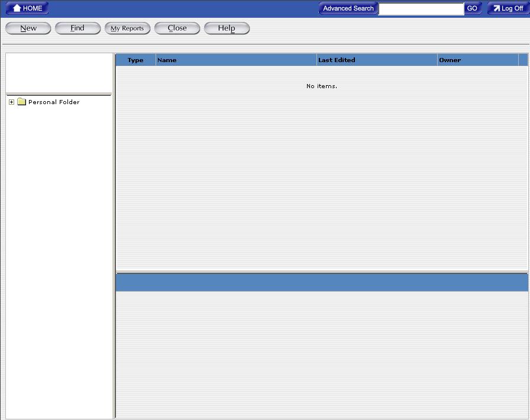
Task: Go to the HOME page
Action: tap(27, 8)
